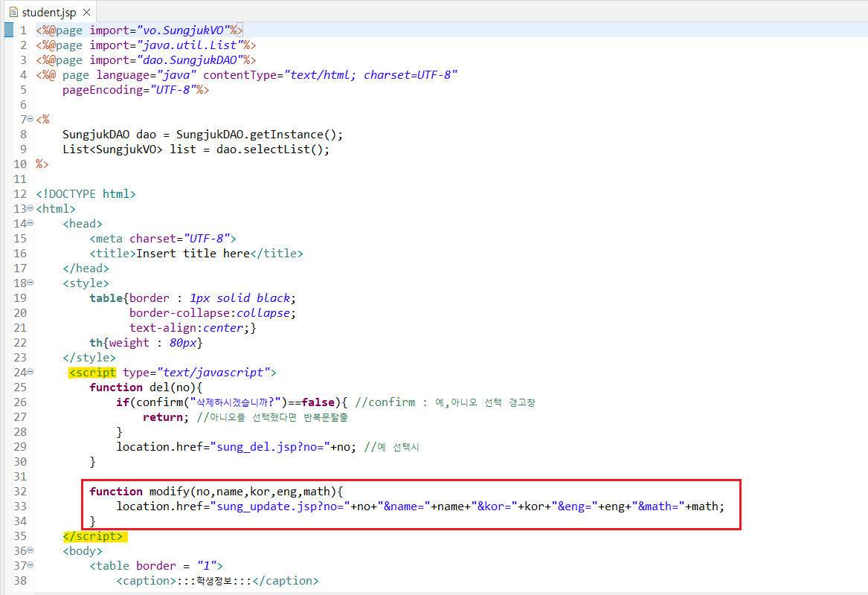
Task: Click 'text-align' CSS property on line 21
Action: (x=163, y=328)
